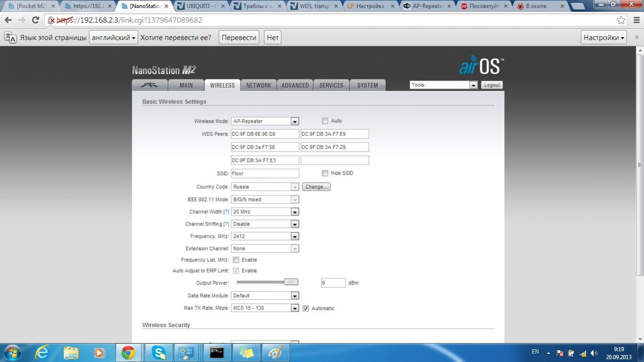Viewport: 644px width, 362px height.
Task: Click the Output Power slider handle
Action: click(x=291, y=282)
